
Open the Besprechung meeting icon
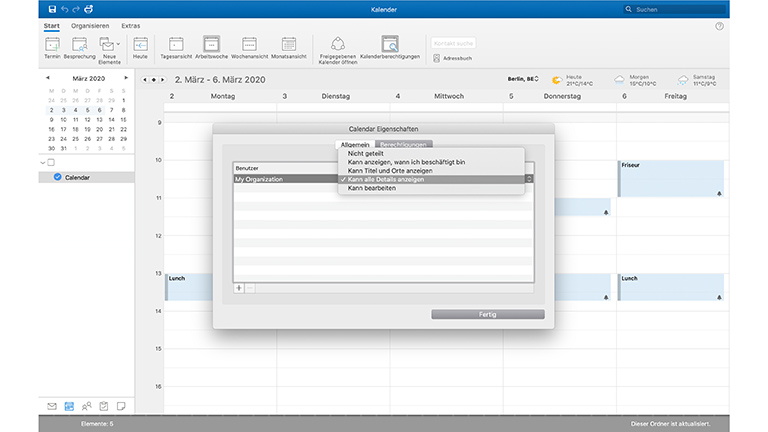[x=78, y=44]
